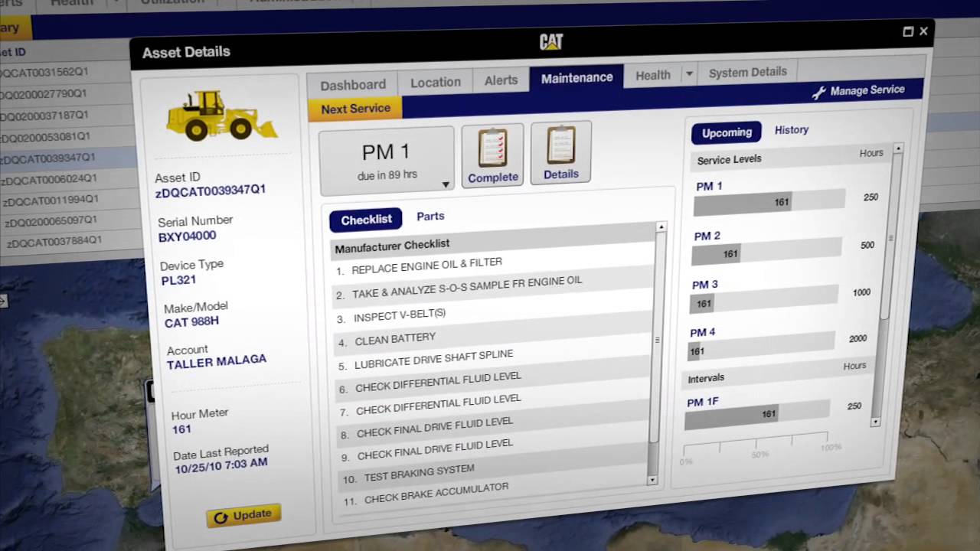Click Make/Model value CAT 988H
Screen dimensions: 980x551
coord(191,322)
